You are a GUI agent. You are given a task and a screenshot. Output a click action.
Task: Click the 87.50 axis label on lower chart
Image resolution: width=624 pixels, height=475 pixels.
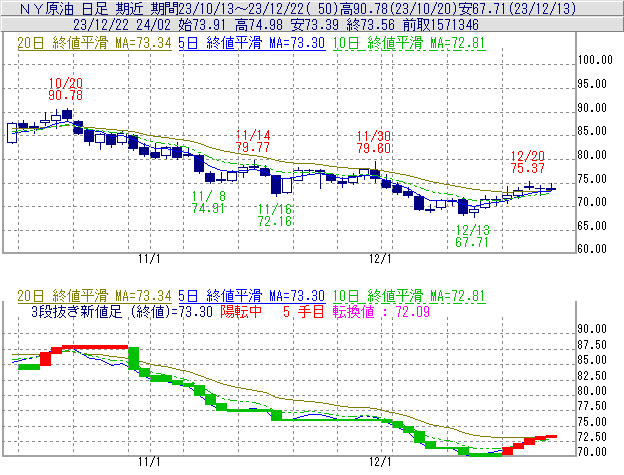592,345
